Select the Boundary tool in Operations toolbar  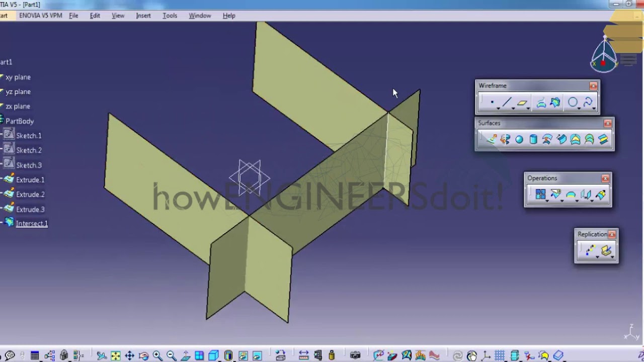pyautogui.click(x=571, y=195)
